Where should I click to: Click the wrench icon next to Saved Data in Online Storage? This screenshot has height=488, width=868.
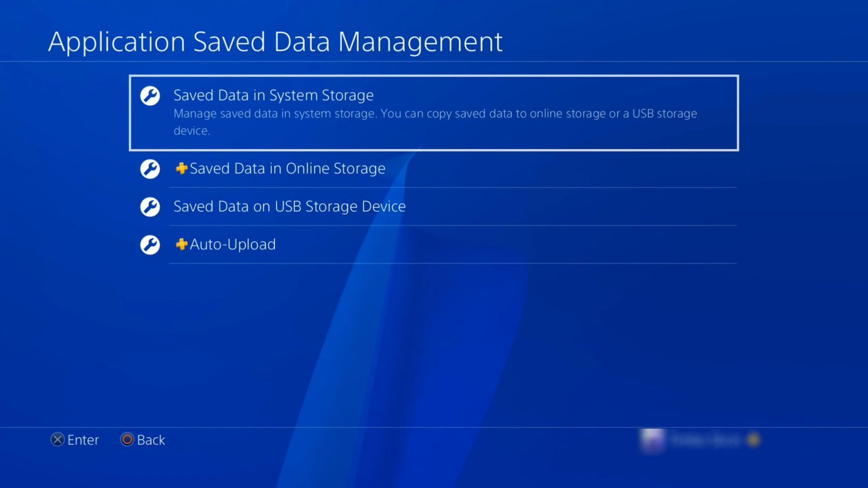click(150, 168)
